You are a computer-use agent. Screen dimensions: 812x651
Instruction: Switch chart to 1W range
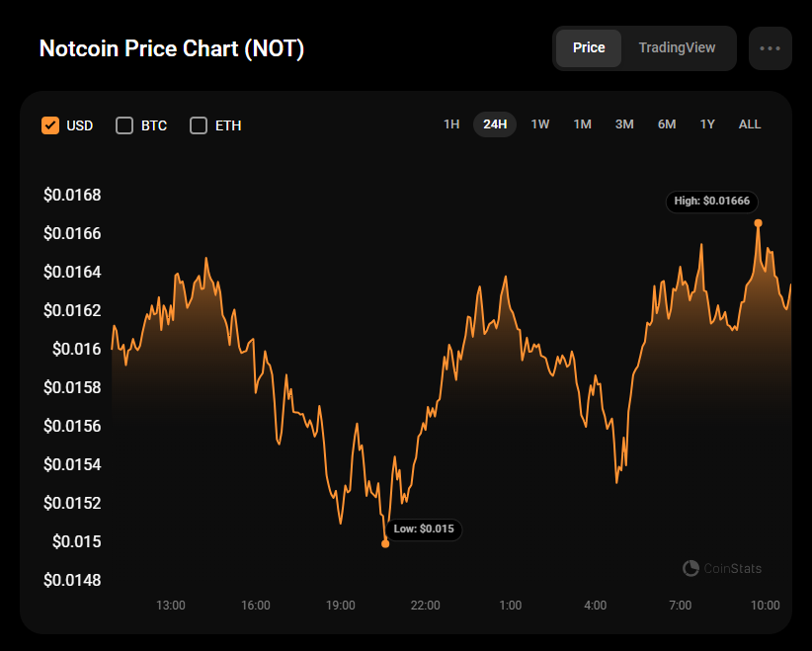pyautogui.click(x=540, y=124)
